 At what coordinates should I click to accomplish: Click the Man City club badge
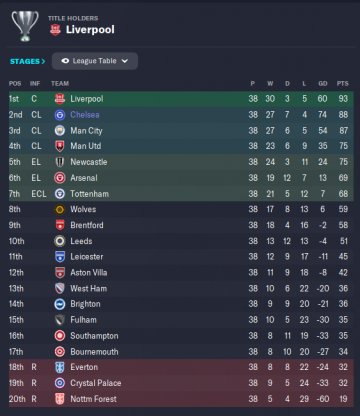click(x=60, y=131)
